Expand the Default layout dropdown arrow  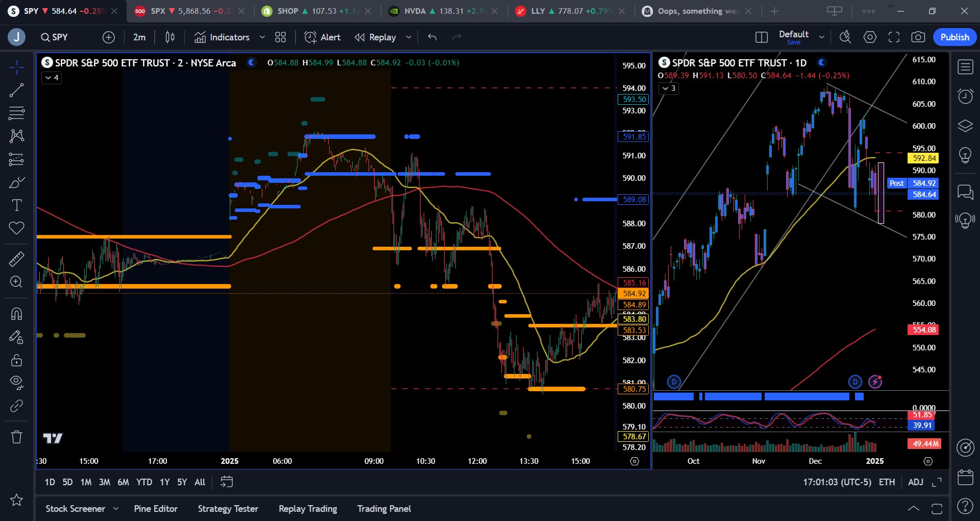tap(822, 37)
